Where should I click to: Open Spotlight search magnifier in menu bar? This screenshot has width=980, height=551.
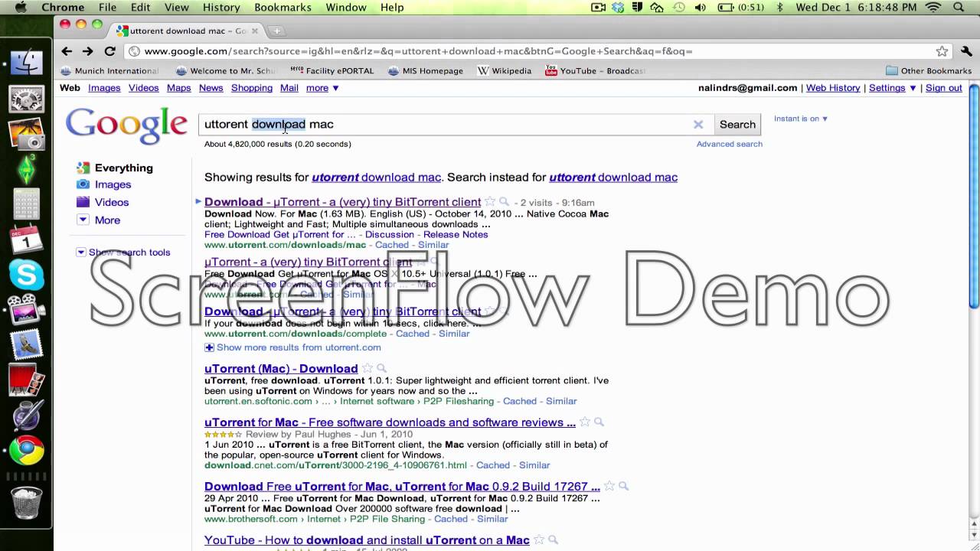tap(959, 7)
